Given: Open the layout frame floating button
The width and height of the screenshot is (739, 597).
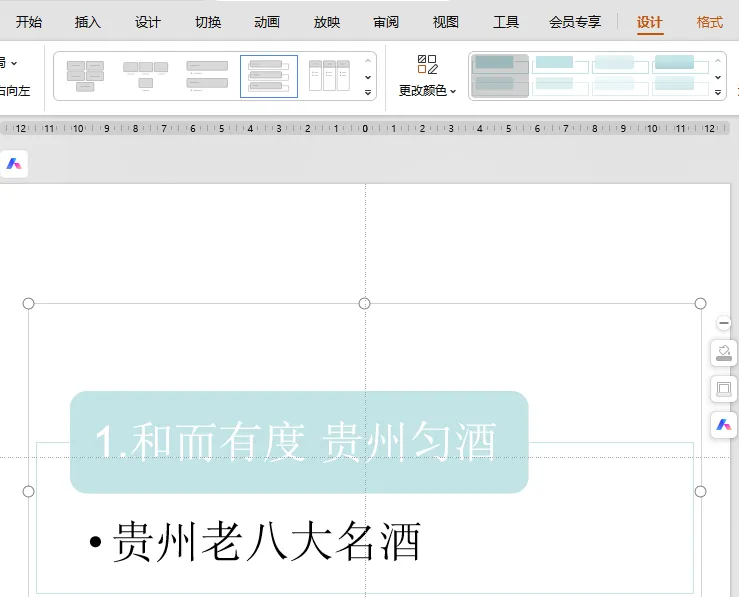Looking at the screenshot, I should (724, 389).
